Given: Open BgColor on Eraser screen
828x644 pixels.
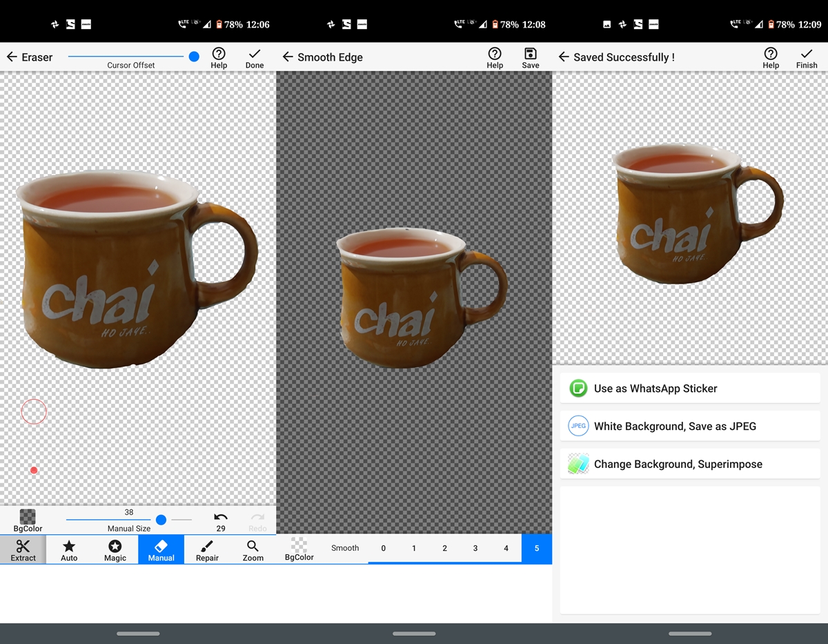Looking at the screenshot, I should [28, 521].
